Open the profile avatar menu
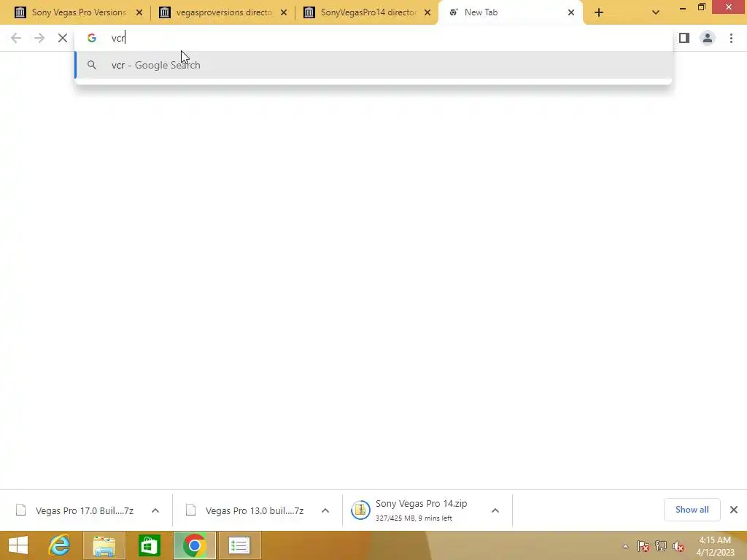 pos(708,38)
